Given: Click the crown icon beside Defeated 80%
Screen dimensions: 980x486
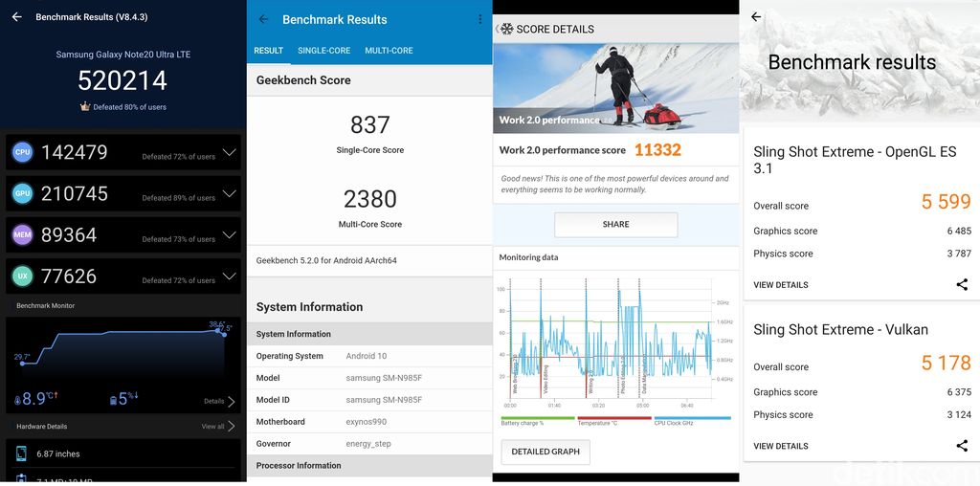Looking at the screenshot, I should (x=85, y=107).
